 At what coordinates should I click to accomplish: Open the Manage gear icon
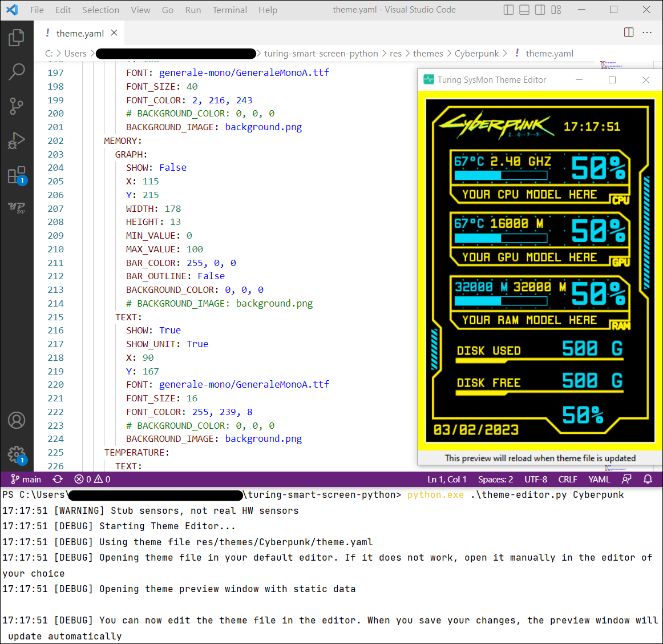17,454
